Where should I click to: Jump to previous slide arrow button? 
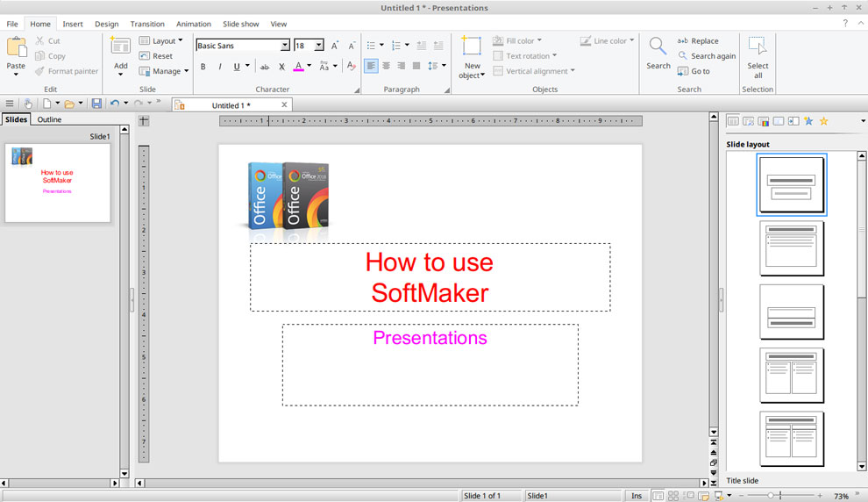[x=714, y=453]
